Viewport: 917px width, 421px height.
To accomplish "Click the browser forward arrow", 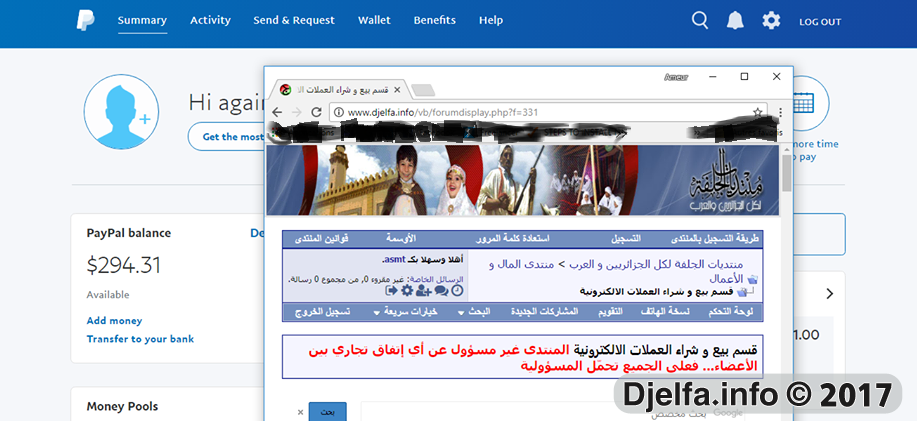I will [297, 112].
